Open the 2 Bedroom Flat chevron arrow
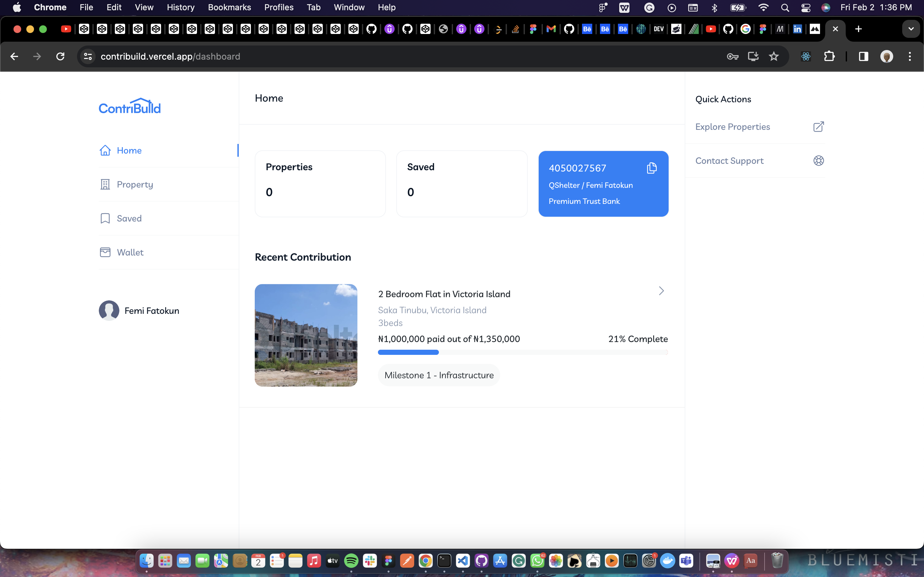The width and height of the screenshot is (924, 577). pos(661,291)
